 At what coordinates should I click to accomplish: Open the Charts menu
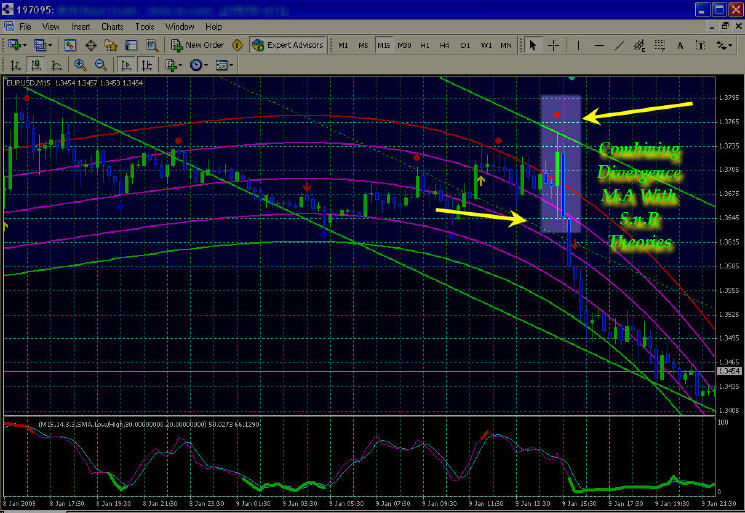112,27
